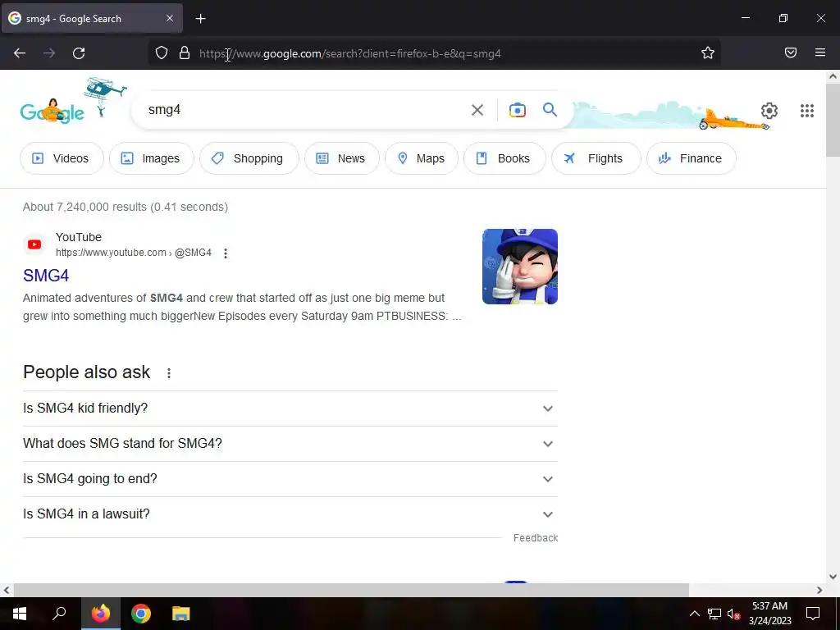This screenshot has height=630, width=840.
Task: Expand 'Is SMG4 kid friendly?' question
Action: point(290,409)
